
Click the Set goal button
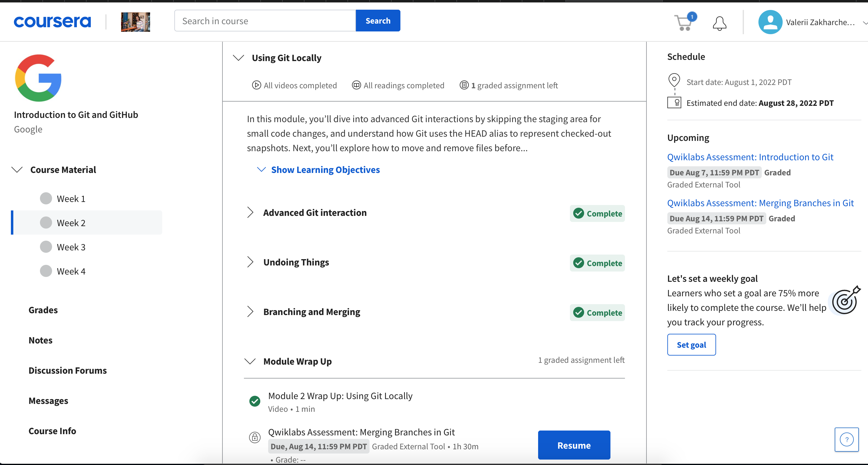[692, 345]
